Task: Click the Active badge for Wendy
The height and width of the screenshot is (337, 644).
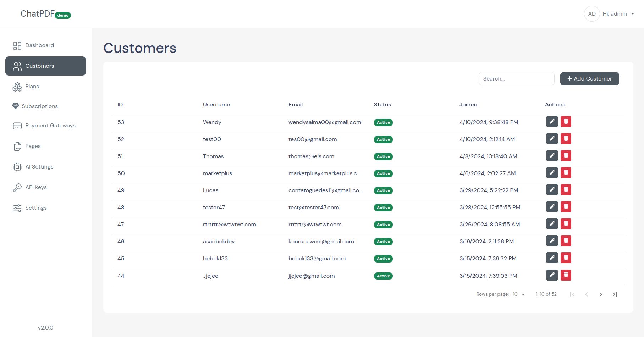Action: [383, 122]
